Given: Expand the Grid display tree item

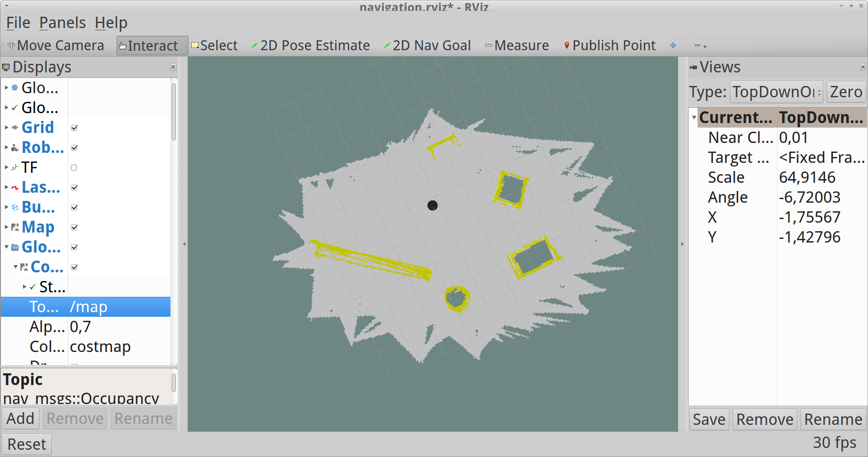Looking at the screenshot, I should click(6, 128).
